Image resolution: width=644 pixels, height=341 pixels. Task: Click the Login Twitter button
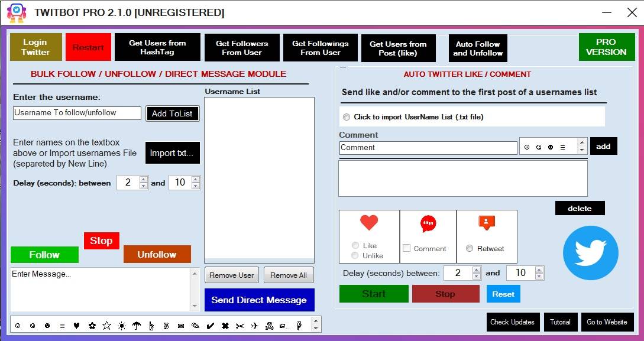tap(35, 47)
